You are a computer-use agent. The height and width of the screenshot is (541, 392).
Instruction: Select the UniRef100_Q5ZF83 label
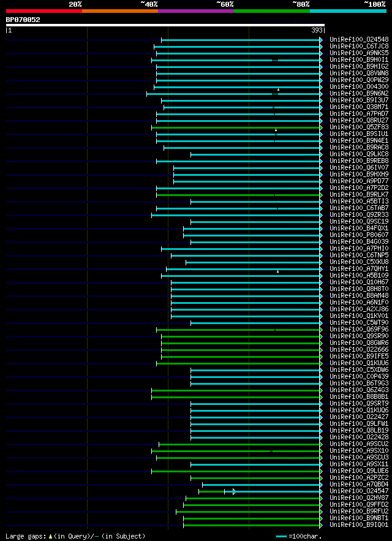pos(359,127)
